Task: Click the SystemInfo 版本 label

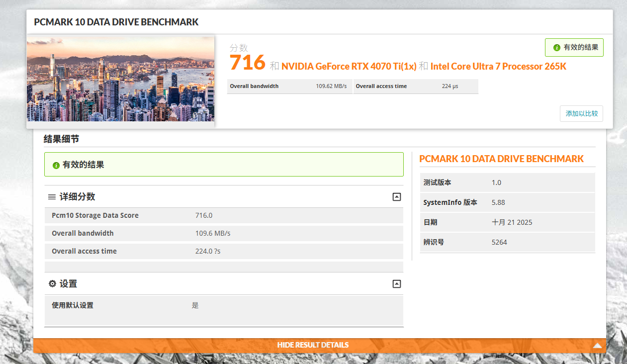Action: click(450, 202)
